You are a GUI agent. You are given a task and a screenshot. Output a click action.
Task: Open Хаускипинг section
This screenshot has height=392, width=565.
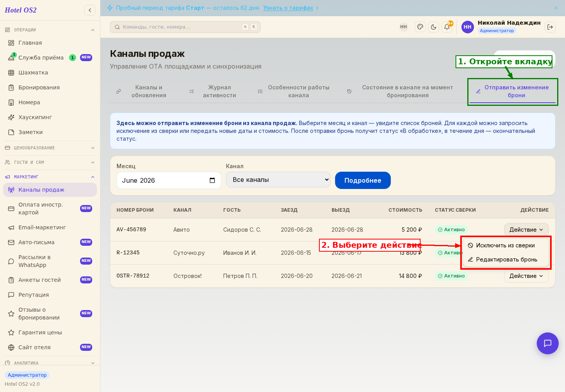click(50, 117)
